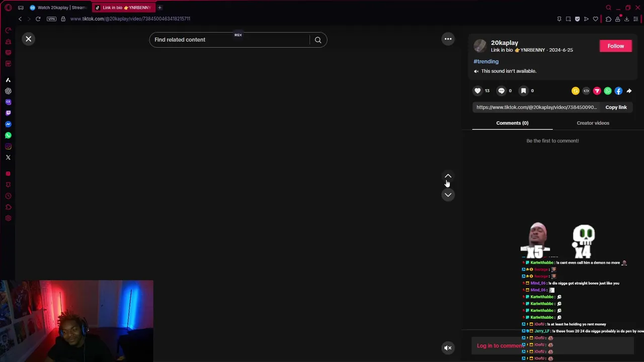Open the Opera account profile icon
Viewport: 644px width, 362px height.
tap(617, 19)
